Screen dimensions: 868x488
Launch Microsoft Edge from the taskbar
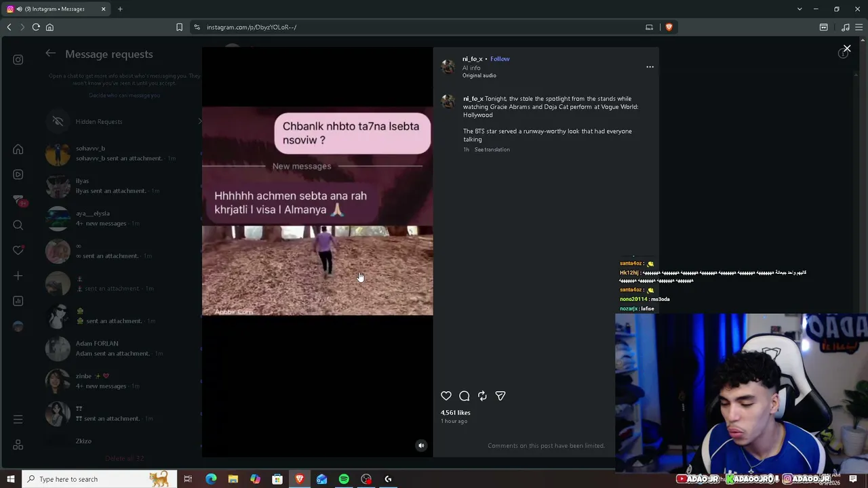pyautogui.click(x=211, y=479)
